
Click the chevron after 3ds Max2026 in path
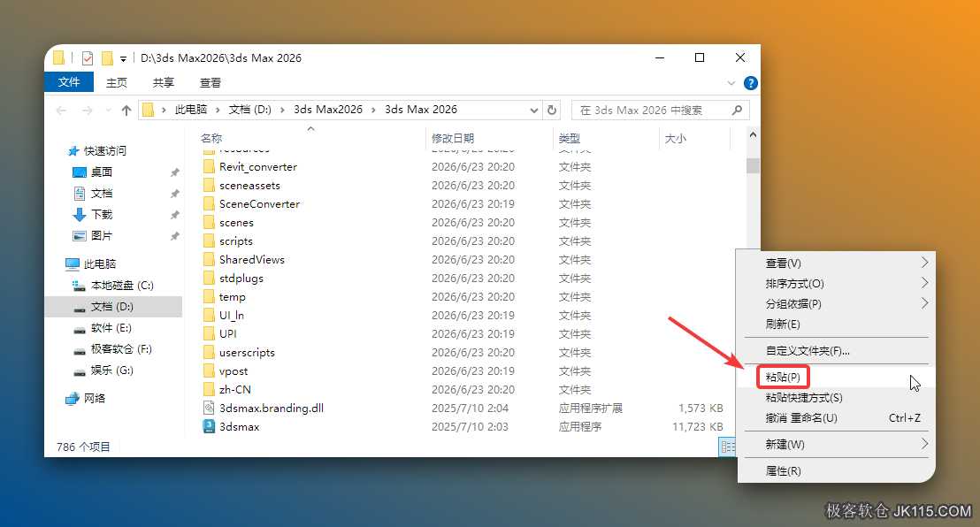pyautogui.click(x=374, y=110)
